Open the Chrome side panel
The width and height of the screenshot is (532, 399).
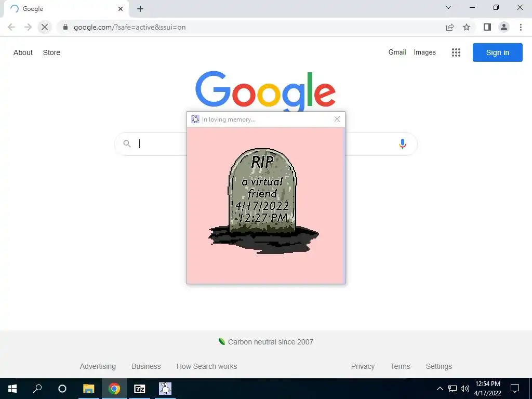tap(487, 27)
